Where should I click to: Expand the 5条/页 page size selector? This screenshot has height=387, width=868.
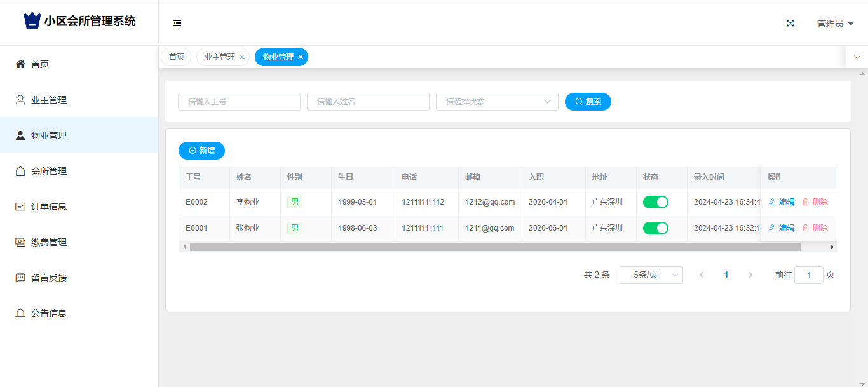coord(651,275)
